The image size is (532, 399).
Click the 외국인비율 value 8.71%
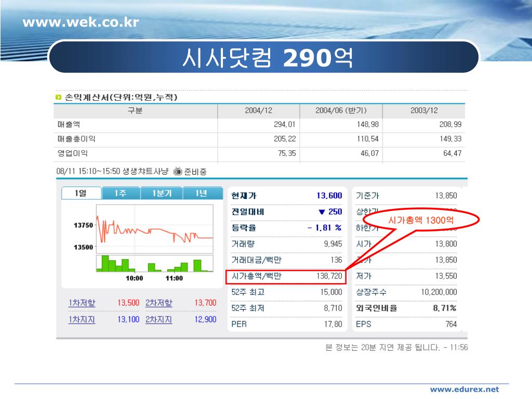pos(445,308)
